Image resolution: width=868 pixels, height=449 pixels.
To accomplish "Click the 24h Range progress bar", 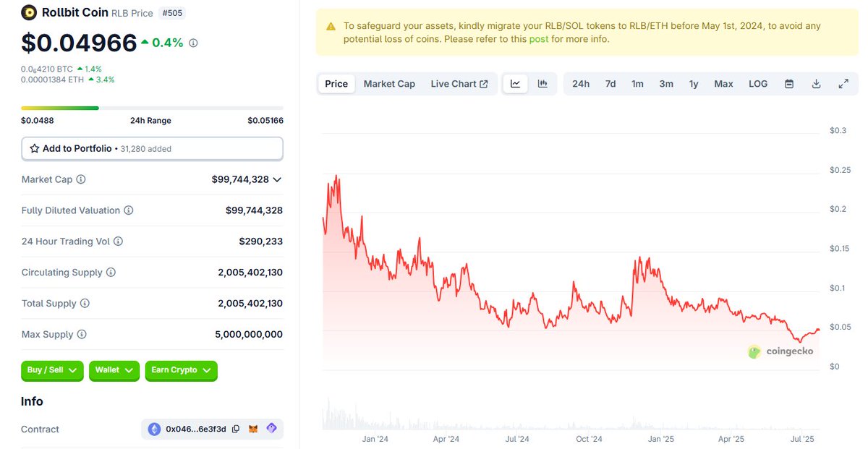I will (152, 108).
